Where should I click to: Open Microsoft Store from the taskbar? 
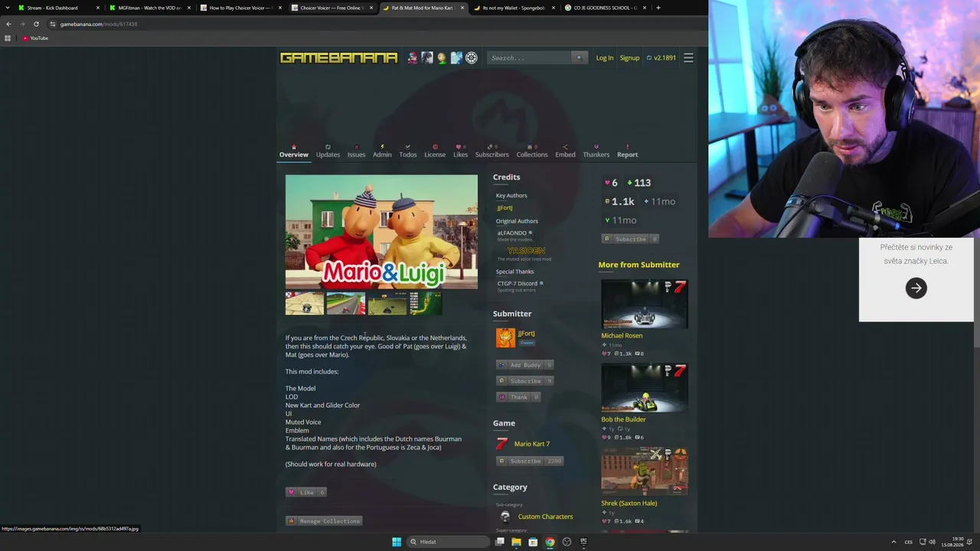coord(533,542)
